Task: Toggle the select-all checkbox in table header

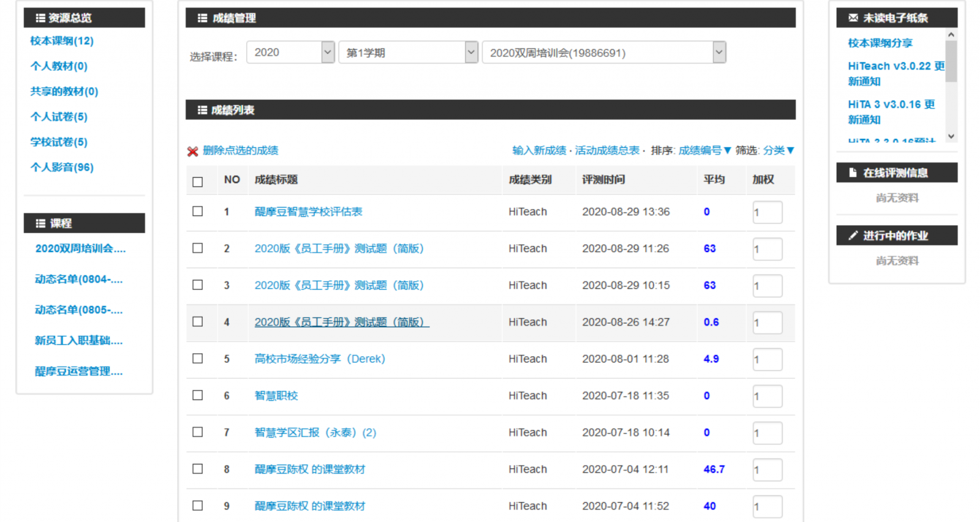Action: 197,182
